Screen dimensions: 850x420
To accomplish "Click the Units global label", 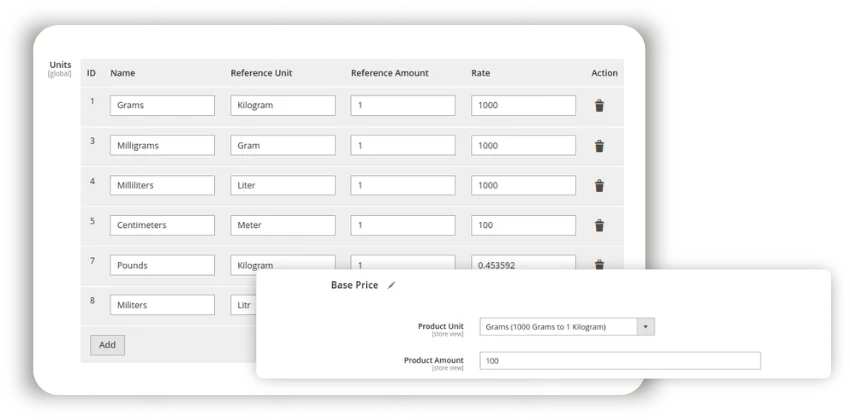I will [x=60, y=68].
